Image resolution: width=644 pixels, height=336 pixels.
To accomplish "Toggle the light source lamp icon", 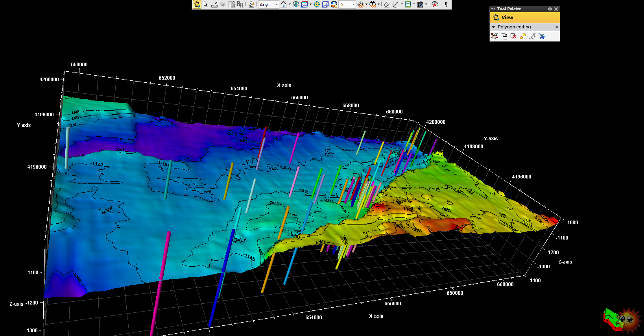I will click(251, 4).
